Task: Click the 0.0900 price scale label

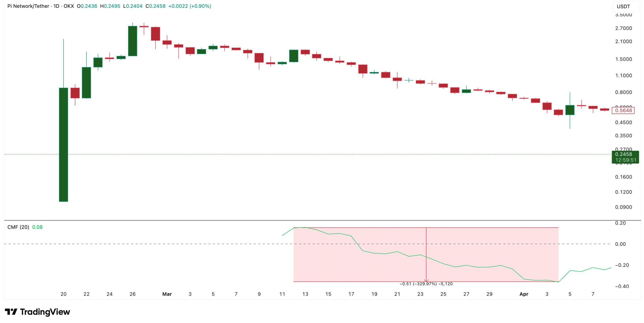Action: pos(624,207)
